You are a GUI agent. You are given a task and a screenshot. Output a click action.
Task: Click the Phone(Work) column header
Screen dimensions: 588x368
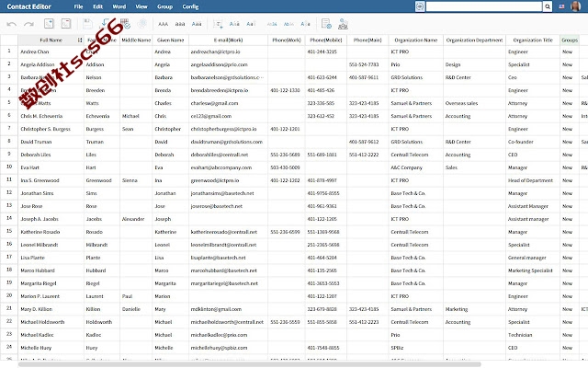pos(287,40)
